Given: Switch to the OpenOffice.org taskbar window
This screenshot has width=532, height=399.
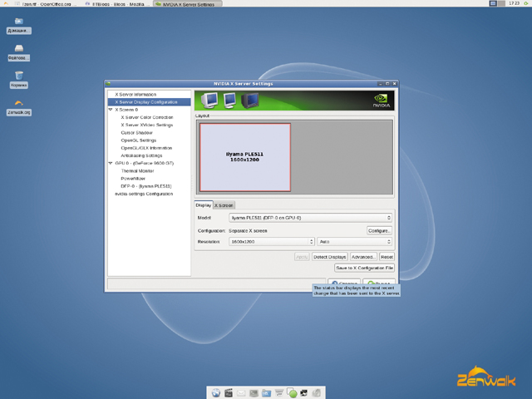Looking at the screenshot, I should point(47,4).
